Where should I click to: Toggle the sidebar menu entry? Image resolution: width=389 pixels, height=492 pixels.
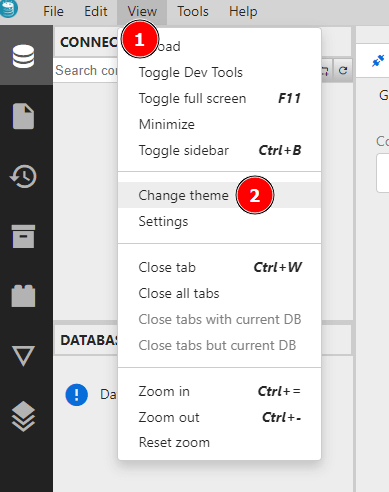(x=220, y=150)
